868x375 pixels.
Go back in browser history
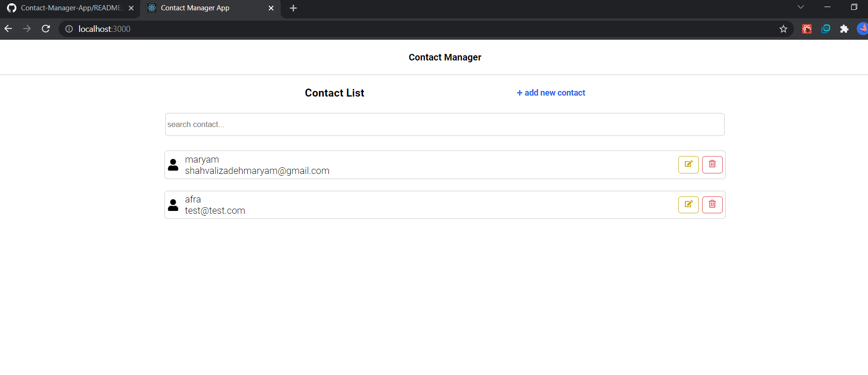tap(8, 29)
